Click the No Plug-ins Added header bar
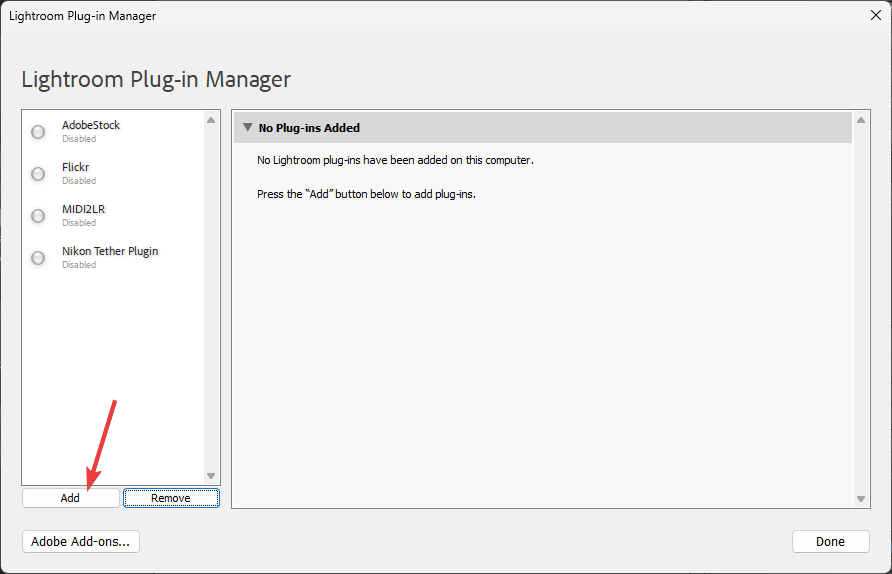Image resolution: width=892 pixels, height=574 pixels. point(540,128)
